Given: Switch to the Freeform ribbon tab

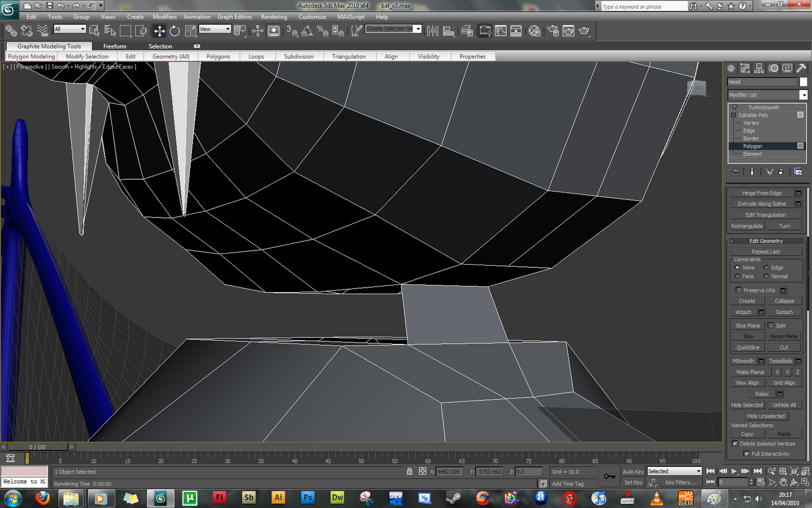Looking at the screenshot, I should click(115, 46).
